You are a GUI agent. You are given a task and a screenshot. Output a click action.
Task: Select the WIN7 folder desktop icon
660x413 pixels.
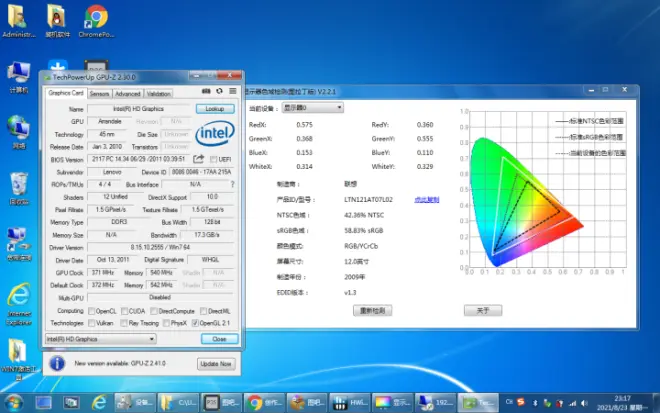(19, 359)
